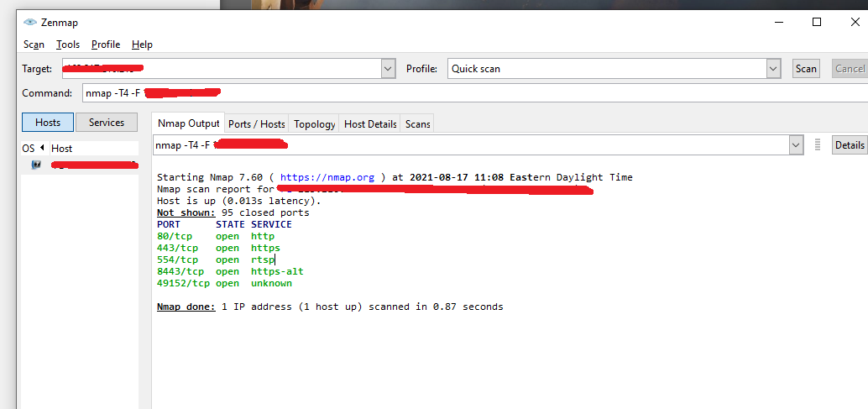The height and width of the screenshot is (409, 868).
Task: Expand the Target dropdown arrow
Action: [388, 69]
